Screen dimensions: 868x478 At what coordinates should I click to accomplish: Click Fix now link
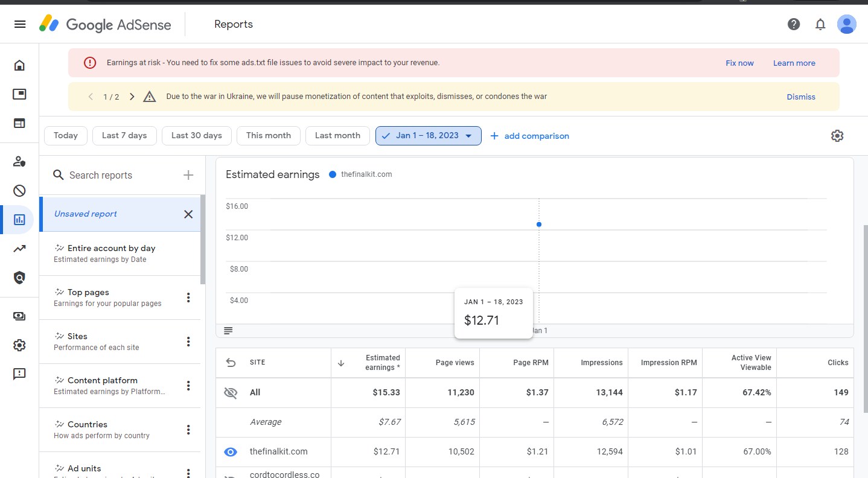click(x=739, y=63)
